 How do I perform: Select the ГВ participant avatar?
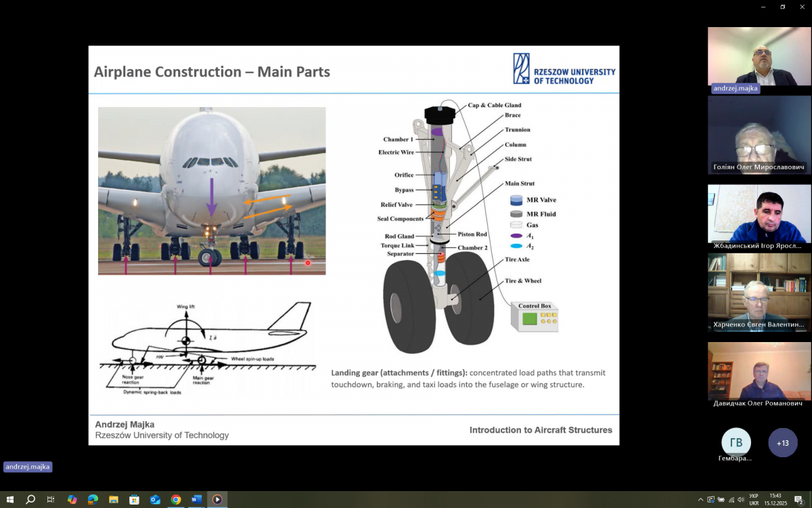(x=736, y=443)
